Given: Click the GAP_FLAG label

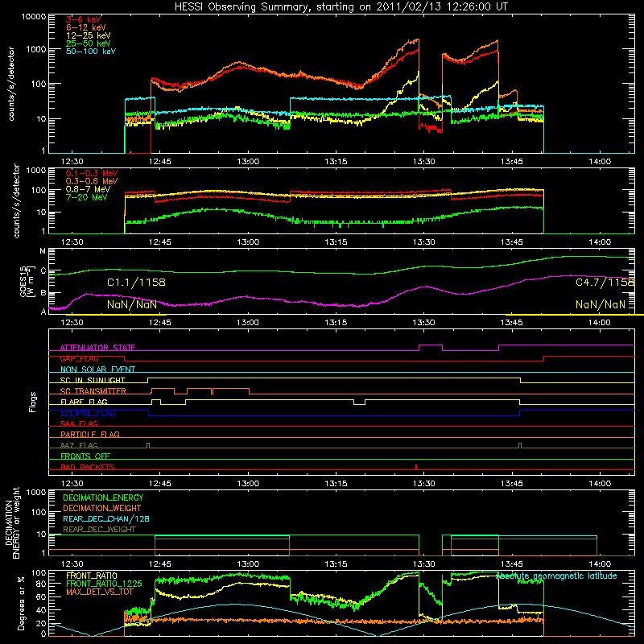Looking at the screenshot, I should point(80,358).
